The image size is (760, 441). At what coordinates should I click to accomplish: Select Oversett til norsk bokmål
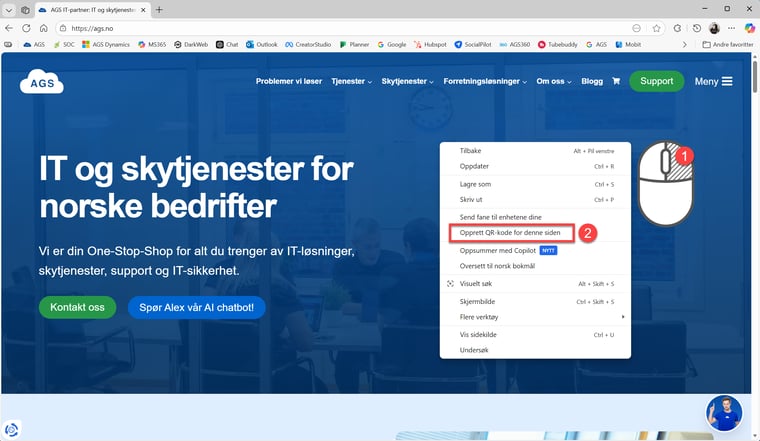click(535, 266)
